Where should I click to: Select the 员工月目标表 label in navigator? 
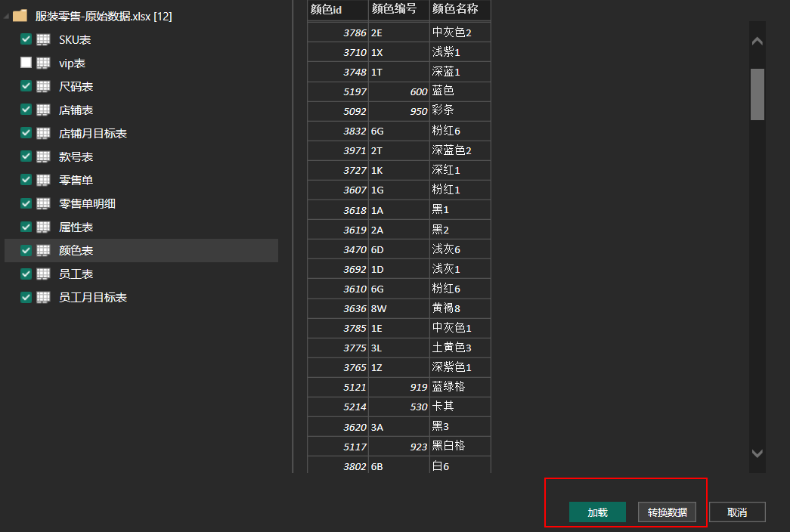pyautogui.click(x=93, y=297)
